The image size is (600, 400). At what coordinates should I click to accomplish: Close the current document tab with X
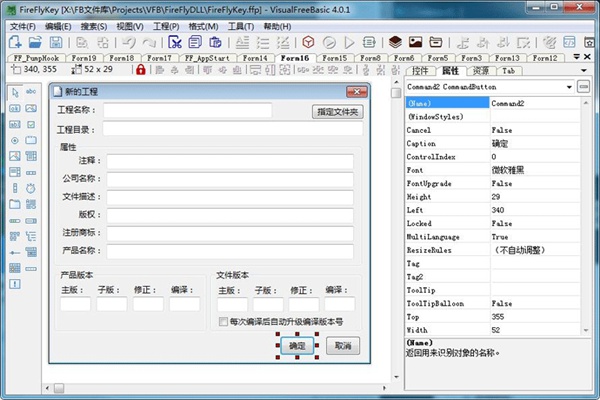pyautogui.click(x=587, y=57)
